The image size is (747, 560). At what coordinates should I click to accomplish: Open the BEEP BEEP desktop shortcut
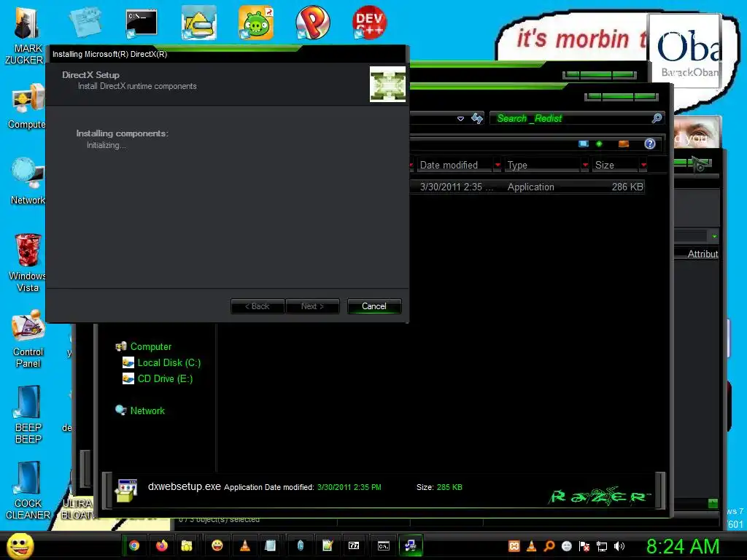[28, 414]
